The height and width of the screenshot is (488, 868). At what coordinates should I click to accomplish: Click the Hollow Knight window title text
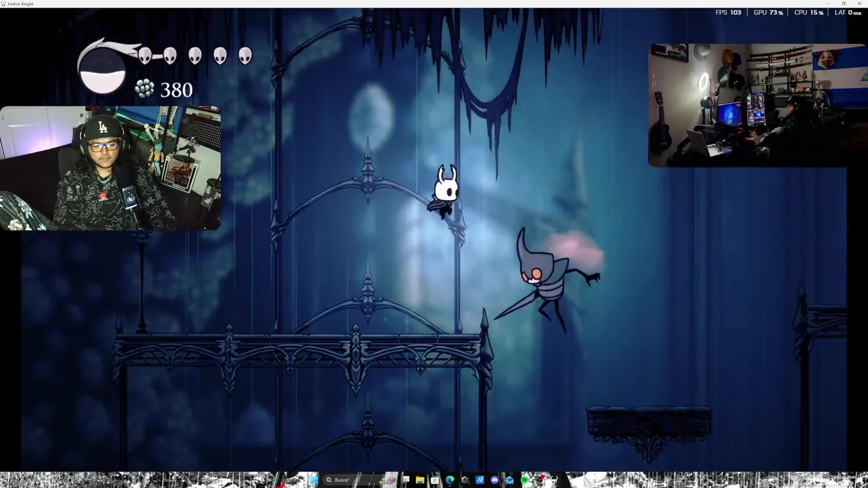click(x=20, y=3)
